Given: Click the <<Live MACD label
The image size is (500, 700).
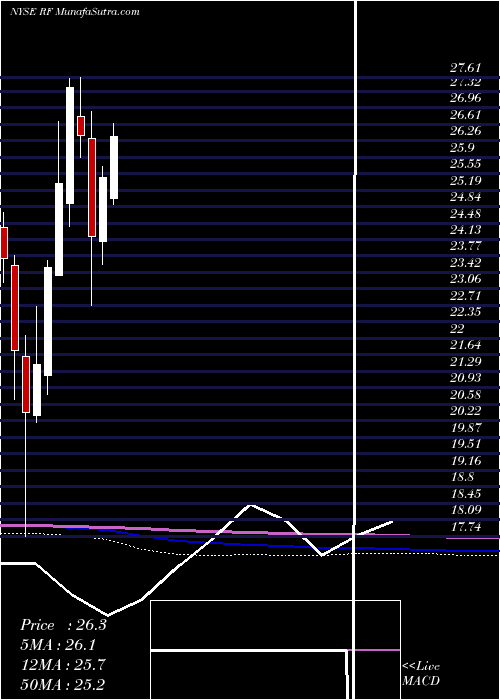Looking at the screenshot, I should (421, 673).
